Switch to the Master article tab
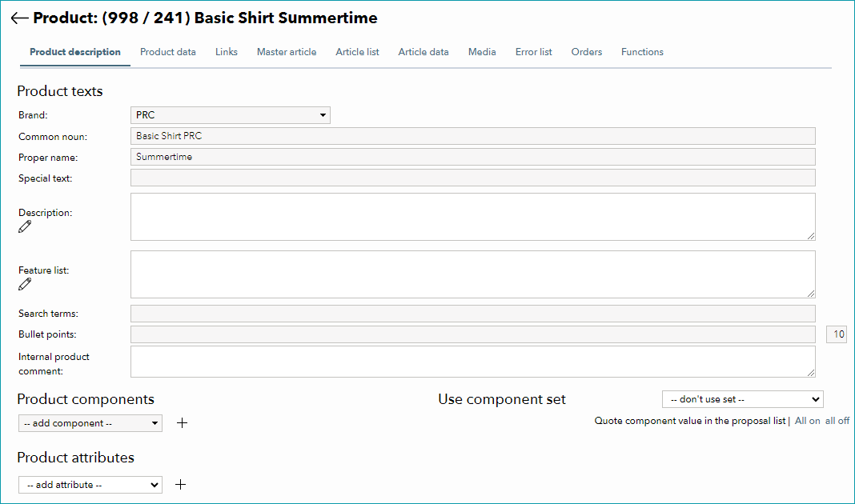This screenshot has width=855, height=504. pos(287,52)
